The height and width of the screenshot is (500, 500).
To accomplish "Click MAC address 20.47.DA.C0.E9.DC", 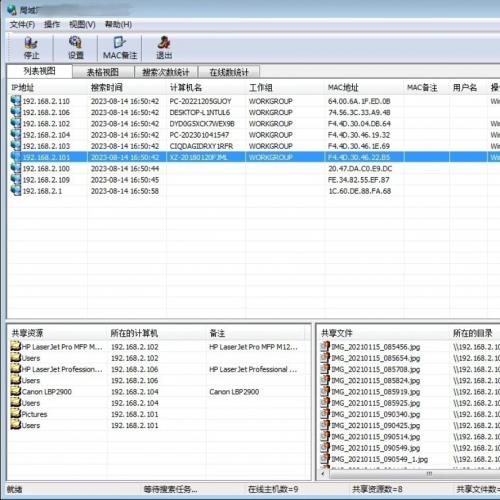I will pos(360,169).
